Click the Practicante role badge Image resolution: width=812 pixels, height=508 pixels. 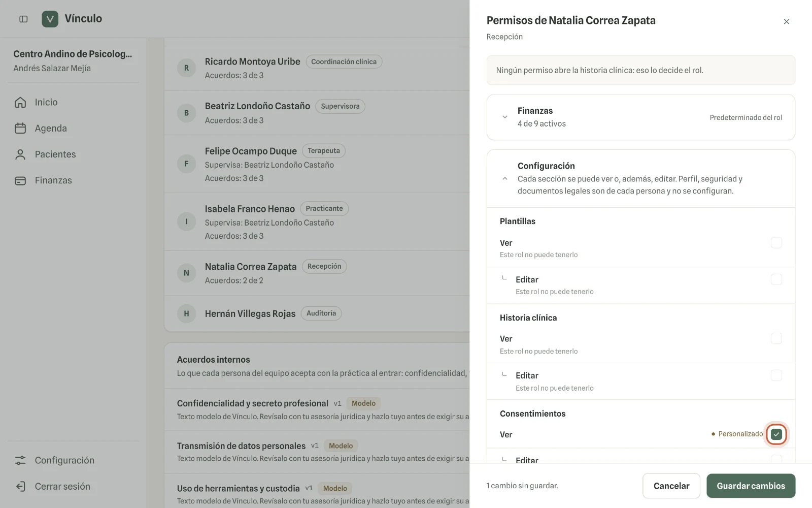(x=324, y=209)
